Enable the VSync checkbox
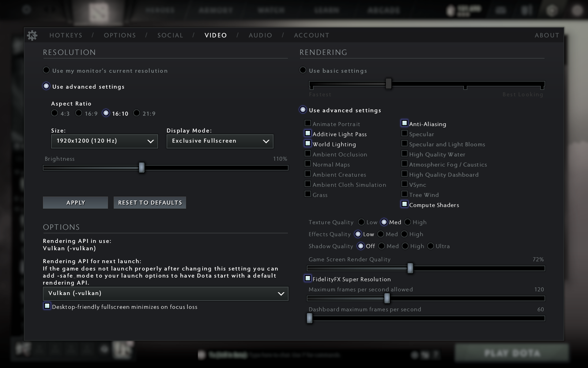 [404, 184]
